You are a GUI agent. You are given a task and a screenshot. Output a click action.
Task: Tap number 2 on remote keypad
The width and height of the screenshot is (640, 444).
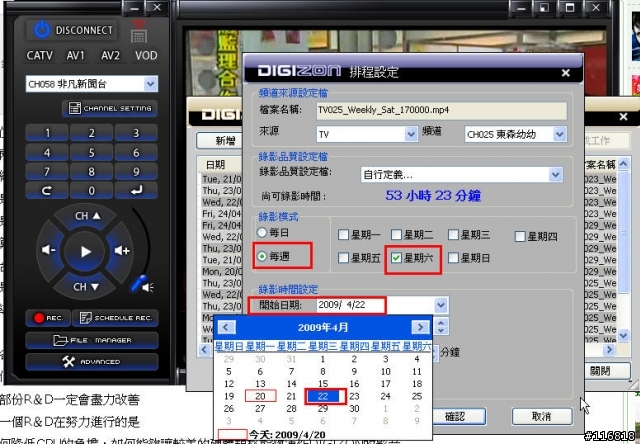[91, 133]
